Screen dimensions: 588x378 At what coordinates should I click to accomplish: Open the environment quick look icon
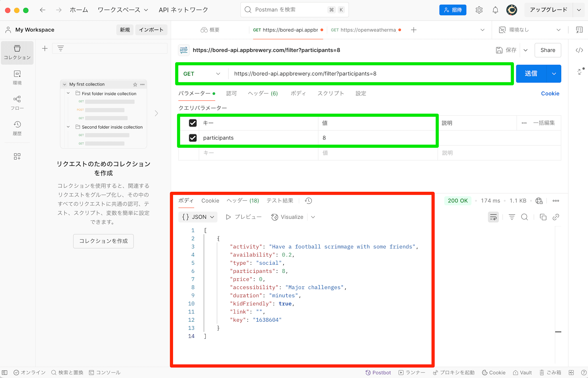pos(579,30)
